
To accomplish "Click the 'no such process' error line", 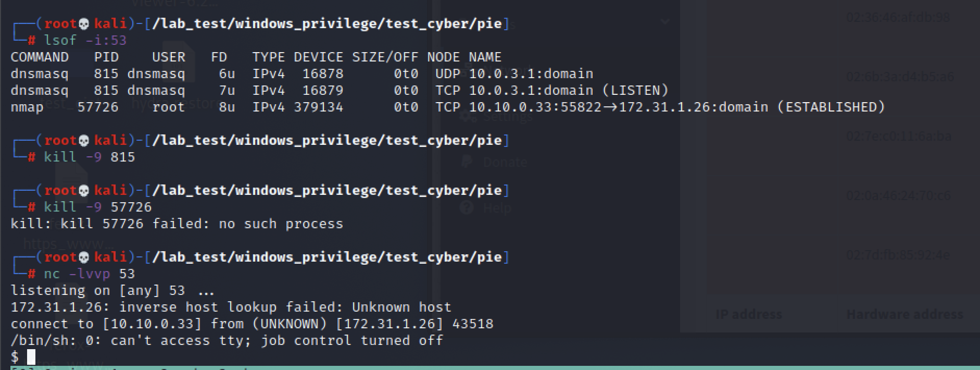I will [177, 224].
